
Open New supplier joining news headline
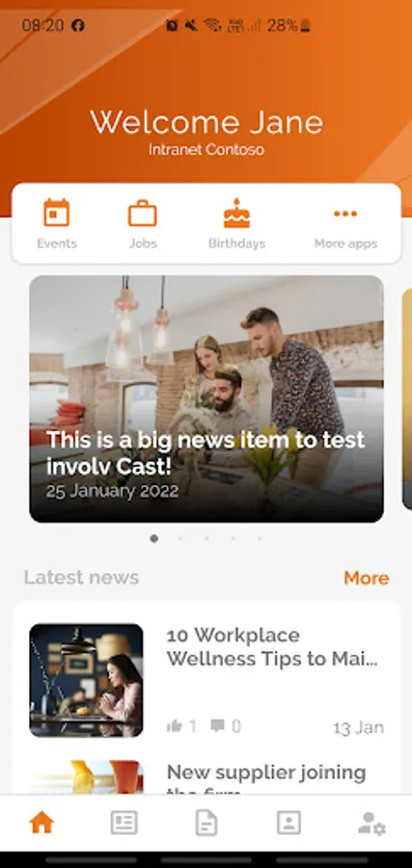click(x=266, y=777)
